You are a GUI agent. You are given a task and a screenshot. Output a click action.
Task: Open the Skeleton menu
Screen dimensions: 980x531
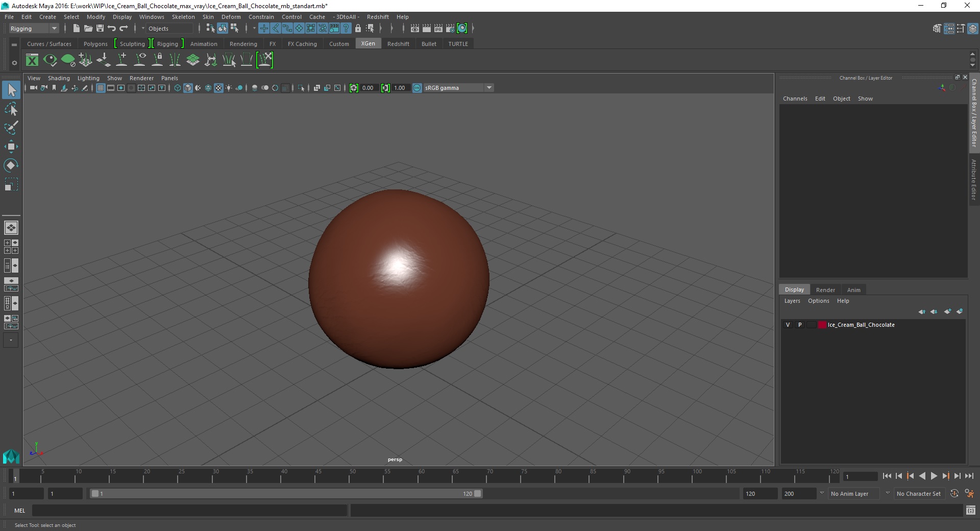(183, 17)
